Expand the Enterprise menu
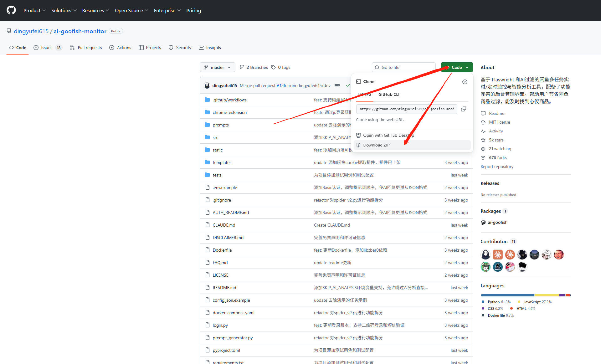The height and width of the screenshot is (364, 601). (x=167, y=10)
